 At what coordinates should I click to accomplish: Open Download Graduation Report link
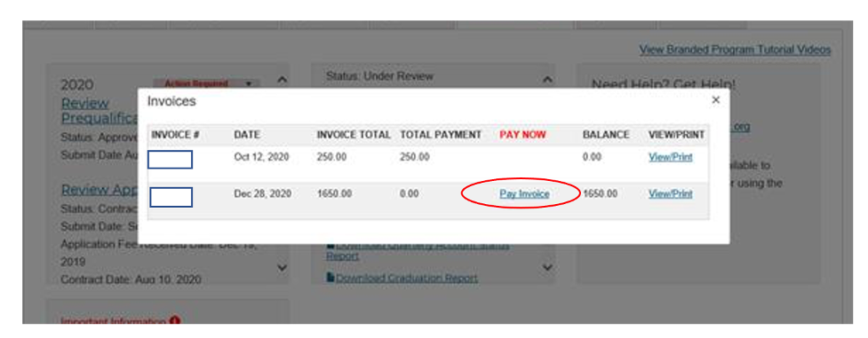pyautogui.click(x=406, y=278)
